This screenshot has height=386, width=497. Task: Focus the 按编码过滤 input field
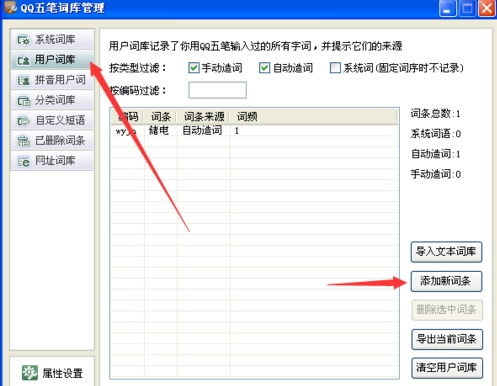coord(217,90)
